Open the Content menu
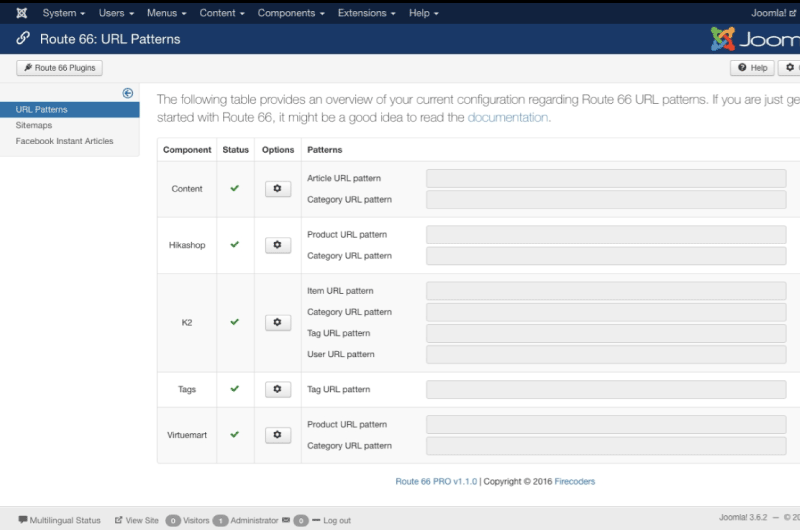800x530 pixels. [x=222, y=13]
